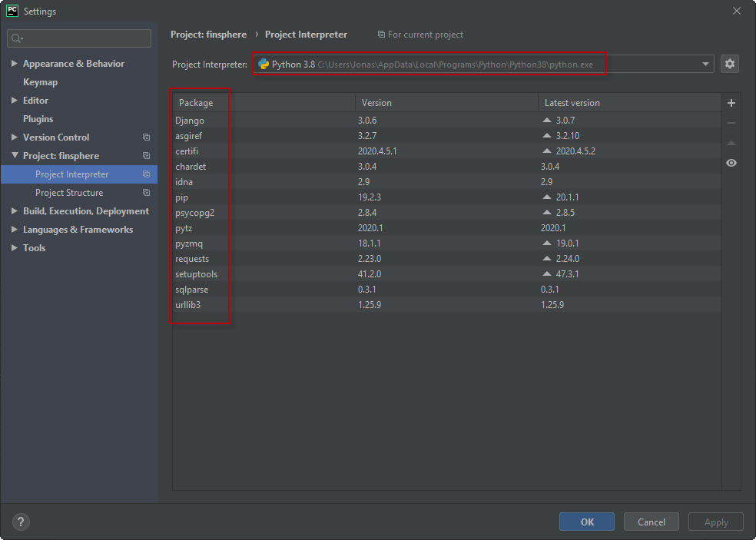This screenshot has width=756, height=540.
Task: Click the upgrade arrow beside setuptools 47.3.1
Action: pos(546,273)
